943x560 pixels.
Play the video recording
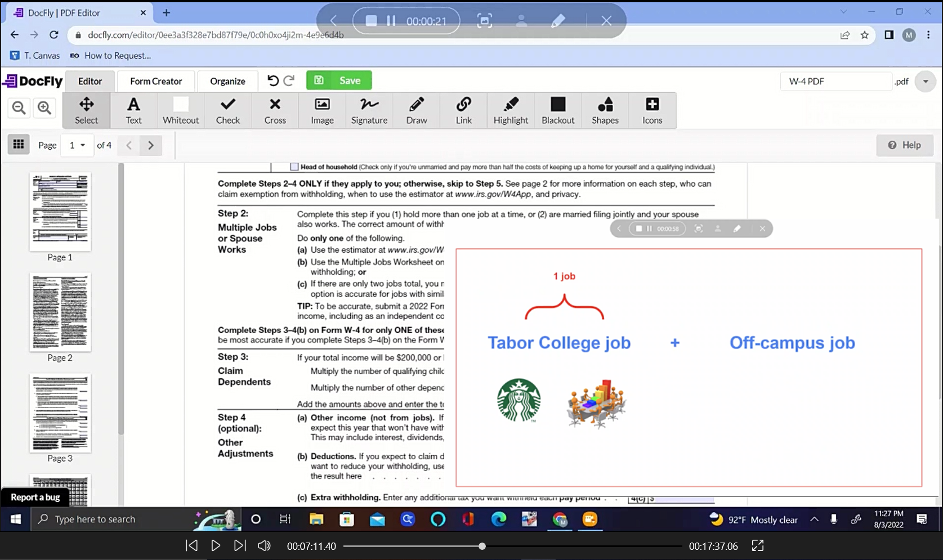216,546
